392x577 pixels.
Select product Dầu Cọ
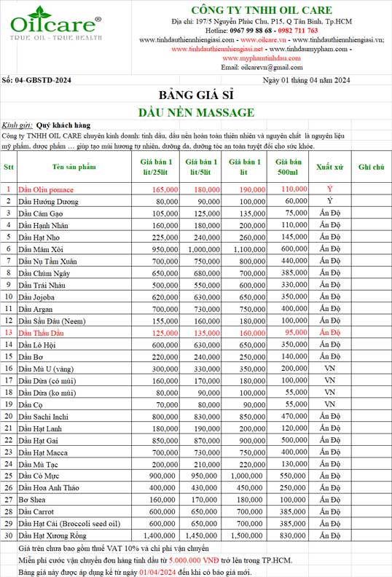31,405
